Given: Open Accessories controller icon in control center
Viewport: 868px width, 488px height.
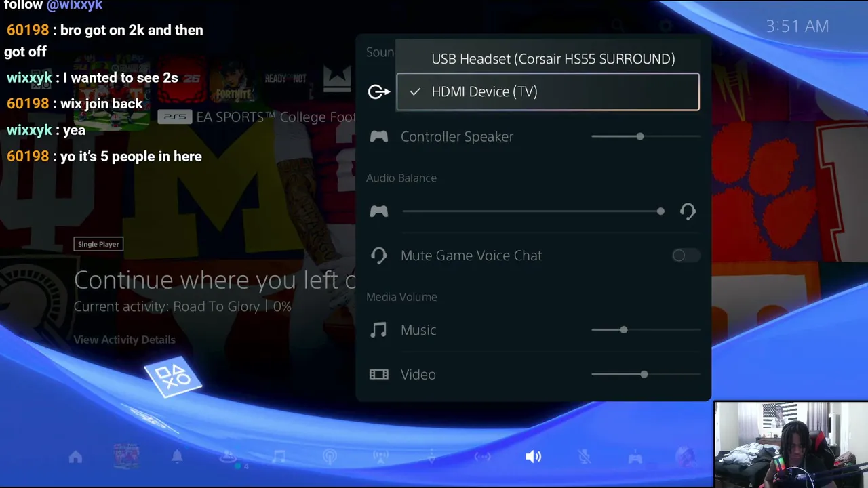Looking at the screenshot, I should 635,457.
